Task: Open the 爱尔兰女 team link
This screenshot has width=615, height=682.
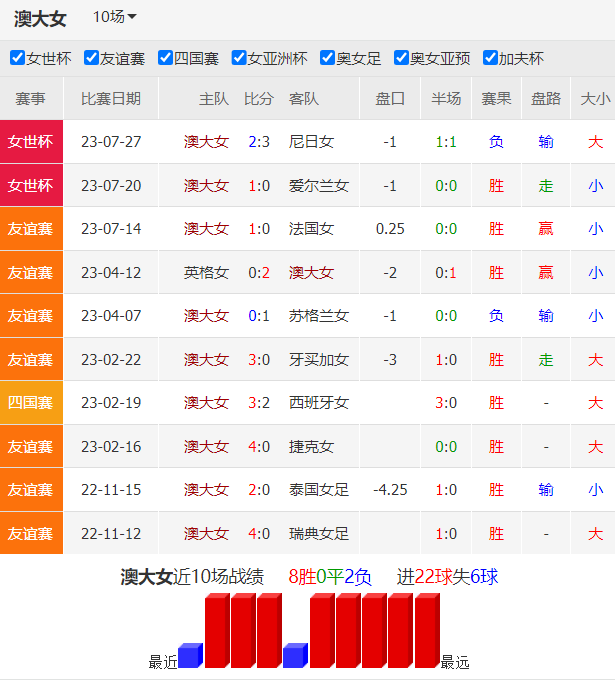Action: tap(318, 186)
